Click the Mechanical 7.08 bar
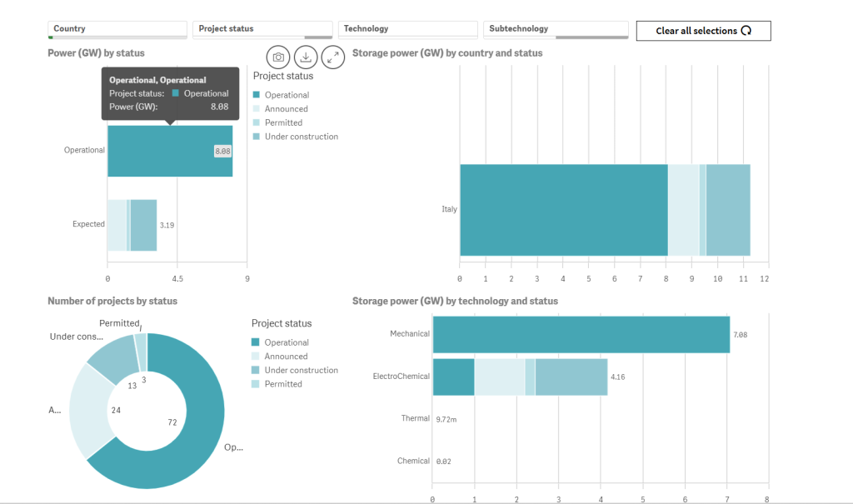 click(581, 334)
